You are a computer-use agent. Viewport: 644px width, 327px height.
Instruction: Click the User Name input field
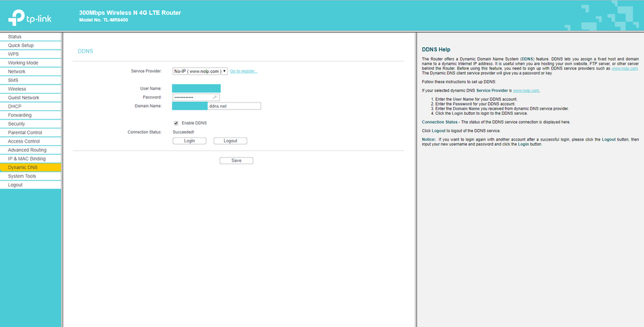[x=196, y=88]
